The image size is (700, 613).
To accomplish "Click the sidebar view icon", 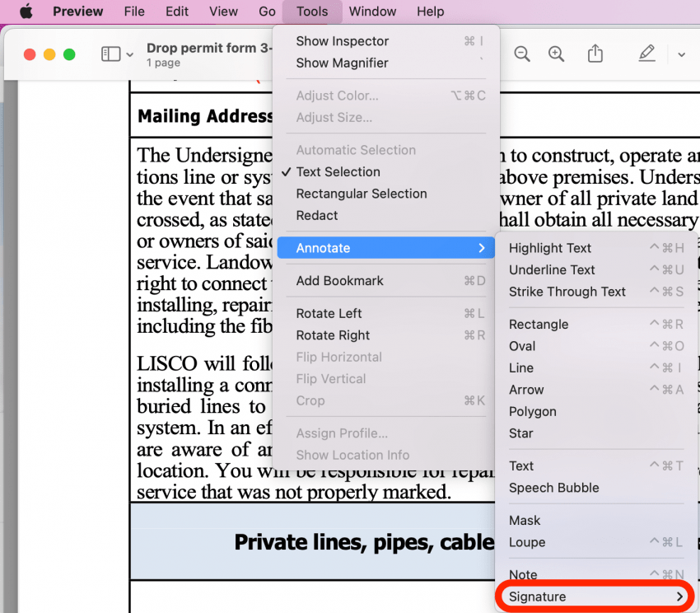I will coord(110,54).
